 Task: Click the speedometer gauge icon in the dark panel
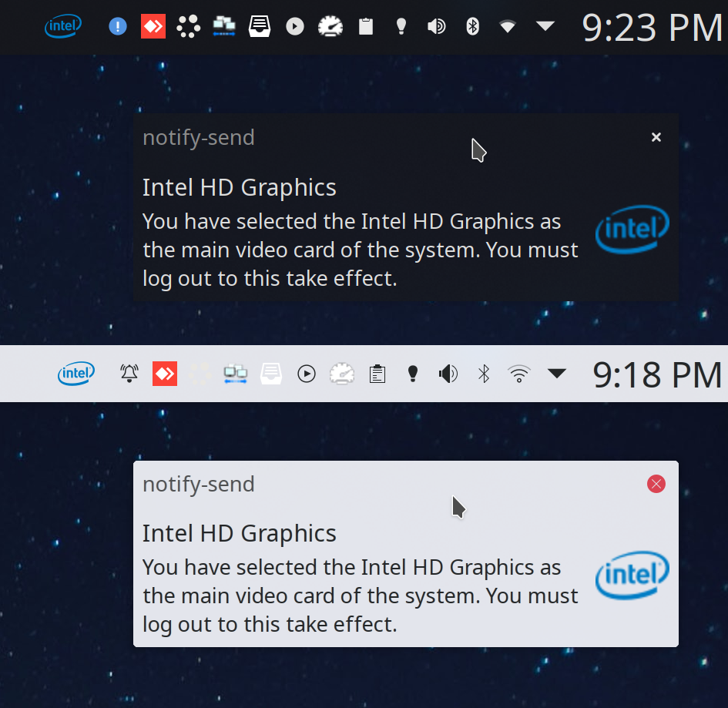point(330,26)
